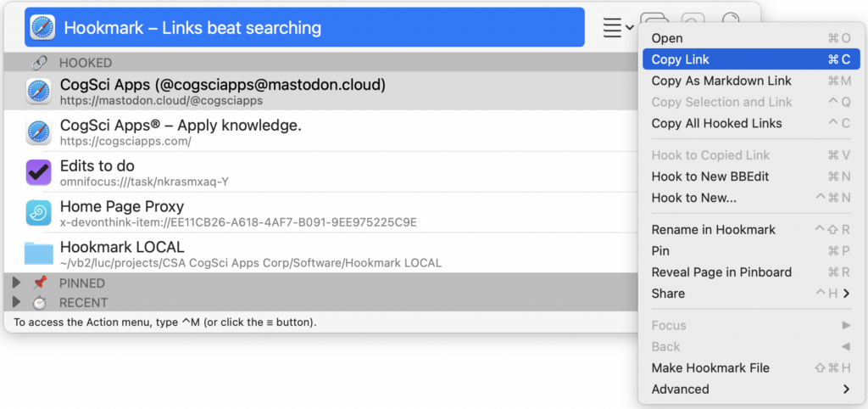Click the Hookmark title field
Image resolution: width=868 pixels, height=409 pixels.
[x=322, y=28]
